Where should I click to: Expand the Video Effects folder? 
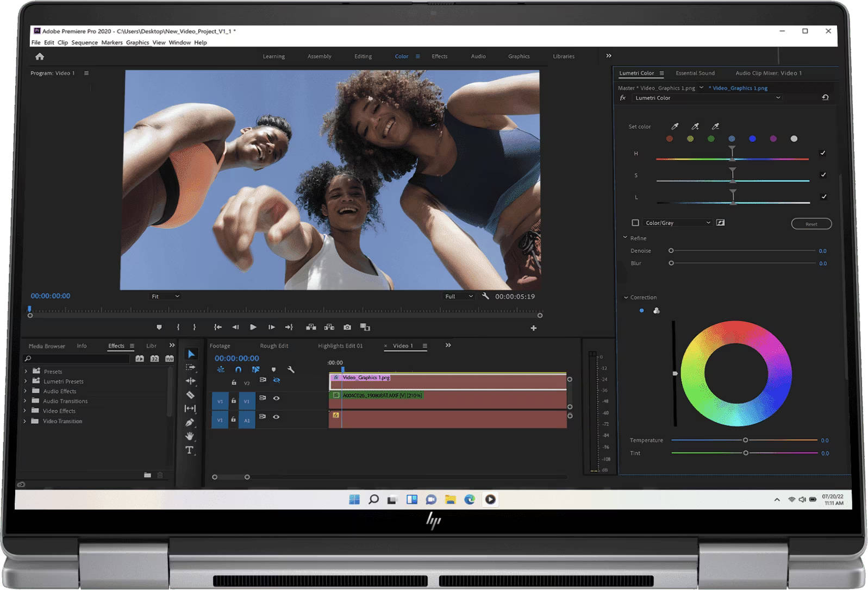coord(25,411)
